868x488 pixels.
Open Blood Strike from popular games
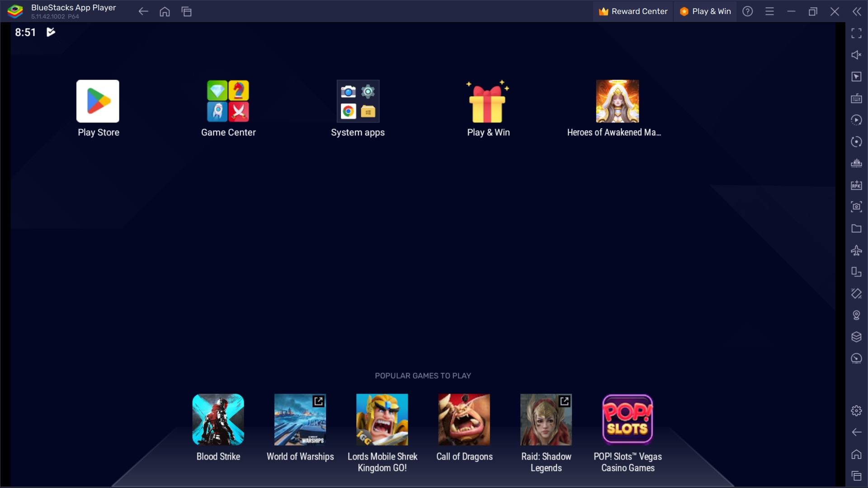point(218,419)
